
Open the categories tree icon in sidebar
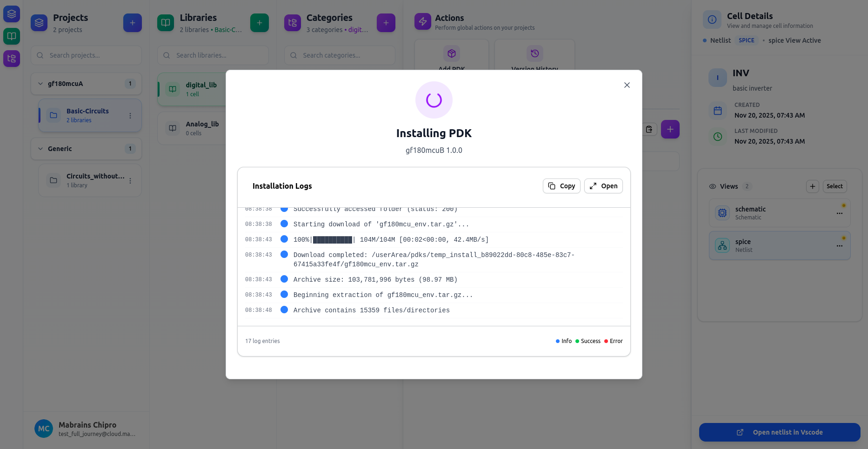[x=12, y=59]
